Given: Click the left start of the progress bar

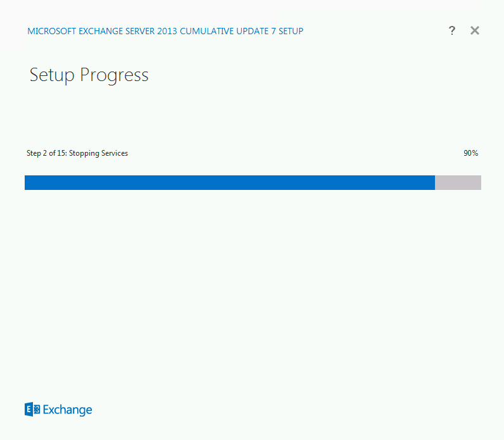Looking at the screenshot, I should [x=27, y=182].
